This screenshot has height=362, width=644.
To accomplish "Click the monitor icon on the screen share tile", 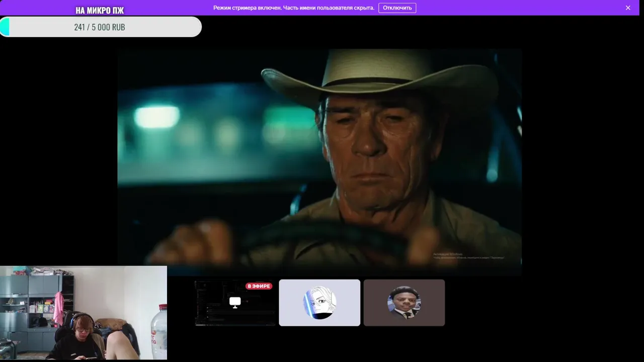I will point(235,302).
